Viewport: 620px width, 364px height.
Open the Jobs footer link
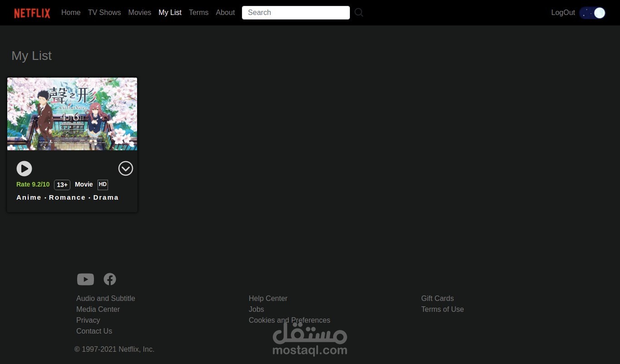256,309
